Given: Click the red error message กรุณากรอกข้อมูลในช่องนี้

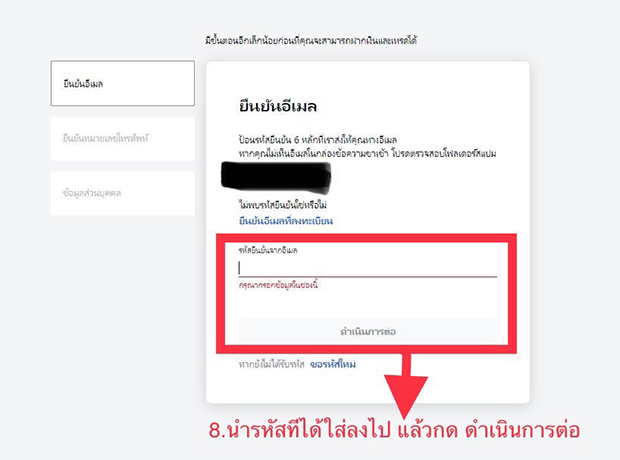Looking at the screenshot, I should pyautogui.click(x=278, y=285).
